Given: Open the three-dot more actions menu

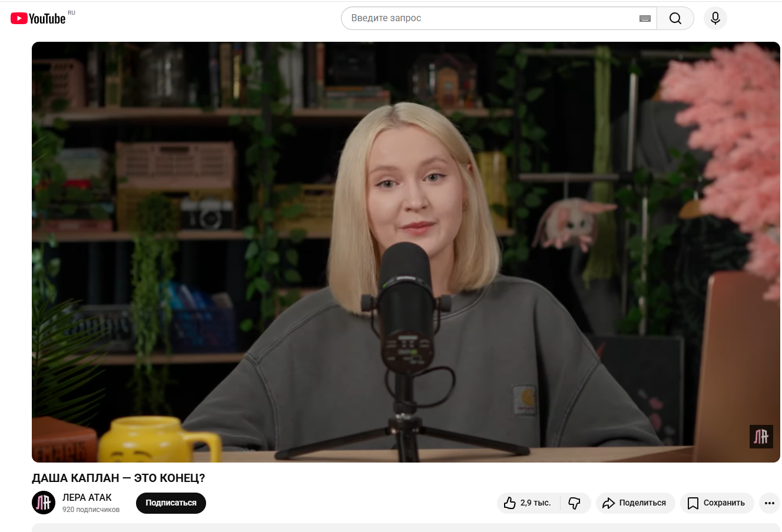Looking at the screenshot, I should pos(770,503).
